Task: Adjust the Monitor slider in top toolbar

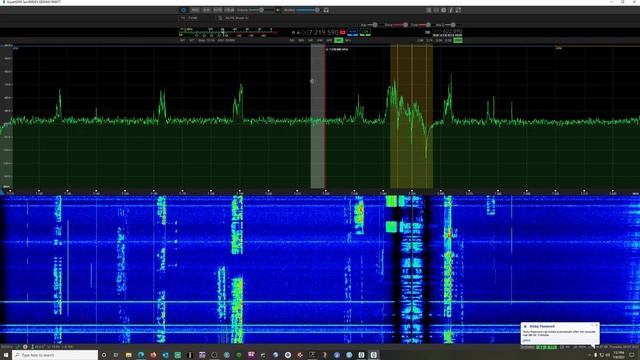Action: click(x=308, y=10)
